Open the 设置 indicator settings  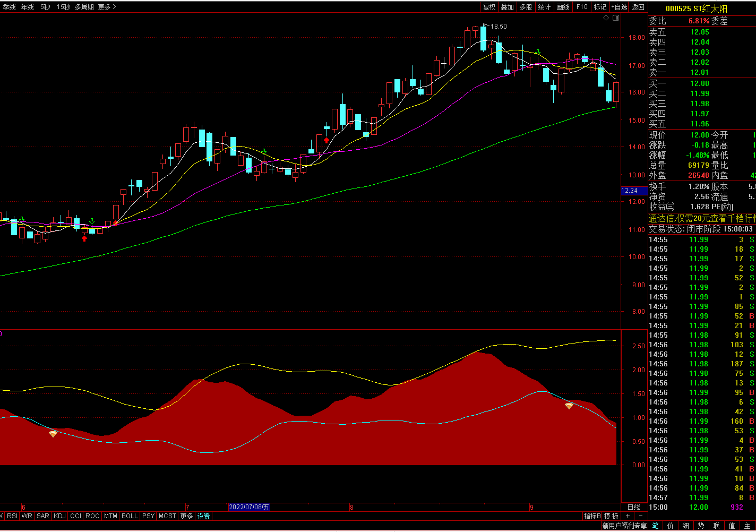point(204,516)
